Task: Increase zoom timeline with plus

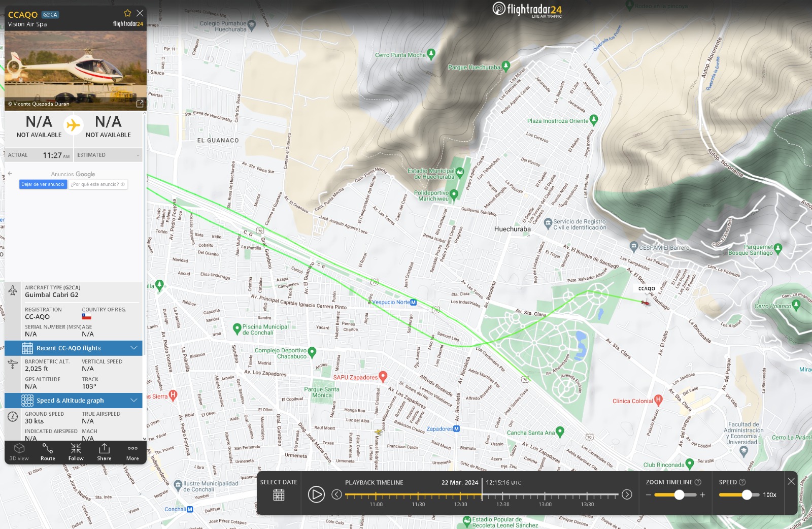Action: (702, 495)
